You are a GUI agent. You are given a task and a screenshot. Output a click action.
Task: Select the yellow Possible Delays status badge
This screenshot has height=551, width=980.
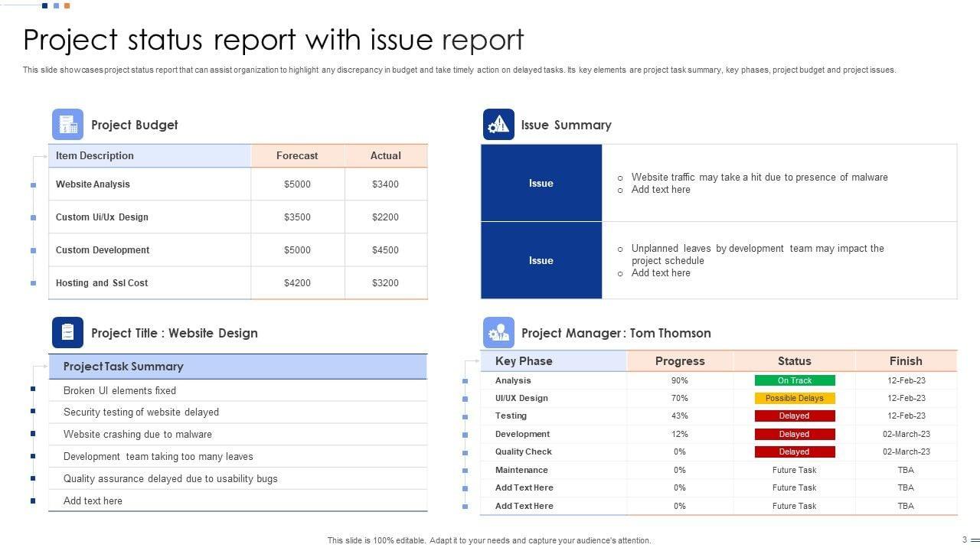(794, 398)
